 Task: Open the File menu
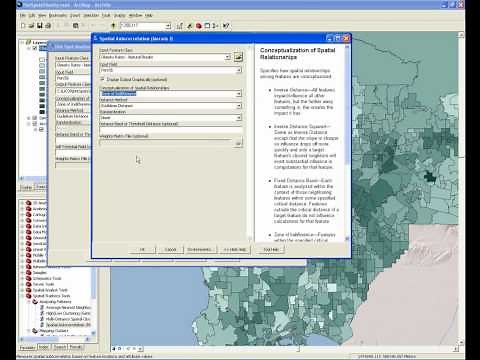pos(22,15)
